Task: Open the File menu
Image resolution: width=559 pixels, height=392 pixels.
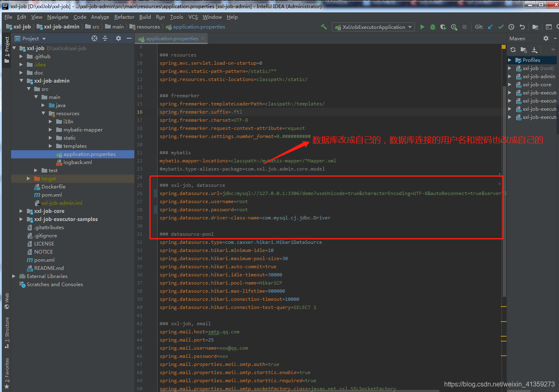Action: point(8,17)
